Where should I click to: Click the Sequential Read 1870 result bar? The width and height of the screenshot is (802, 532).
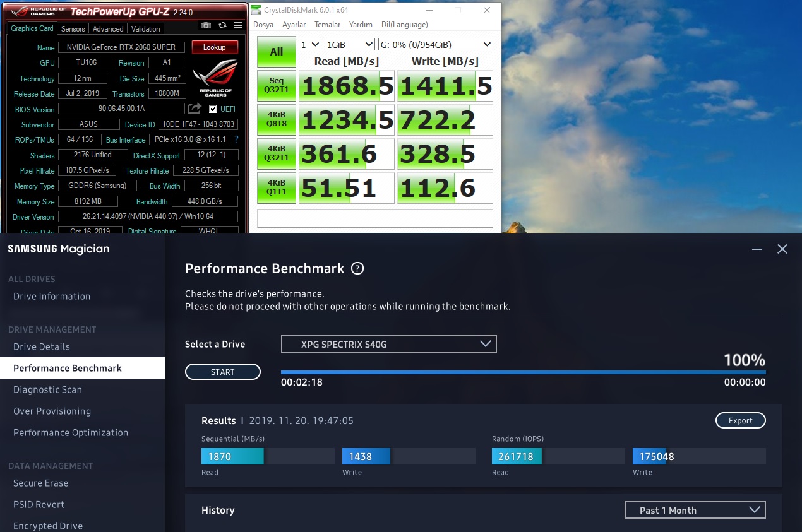pos(268,456)
